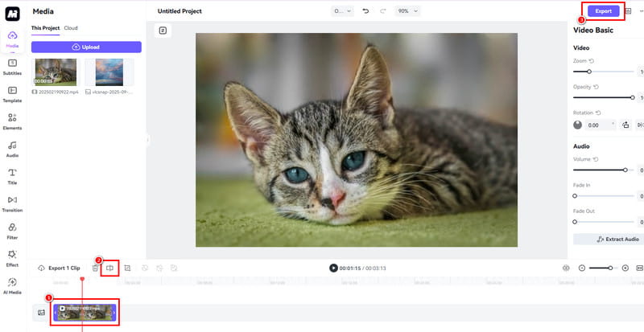Select the vlcsnap sky image thumbnail
Screen dimensions: 644x332
coord(109,72)
